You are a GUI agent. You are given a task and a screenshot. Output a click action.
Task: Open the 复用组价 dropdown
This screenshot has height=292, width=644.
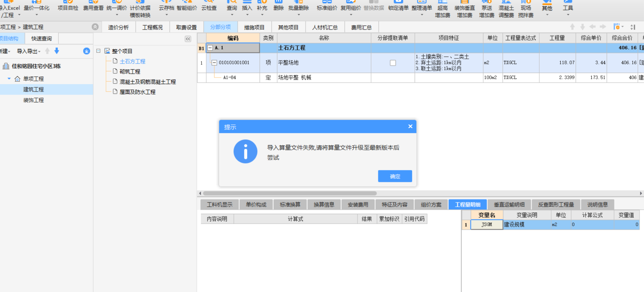click(x=351, y=15)
